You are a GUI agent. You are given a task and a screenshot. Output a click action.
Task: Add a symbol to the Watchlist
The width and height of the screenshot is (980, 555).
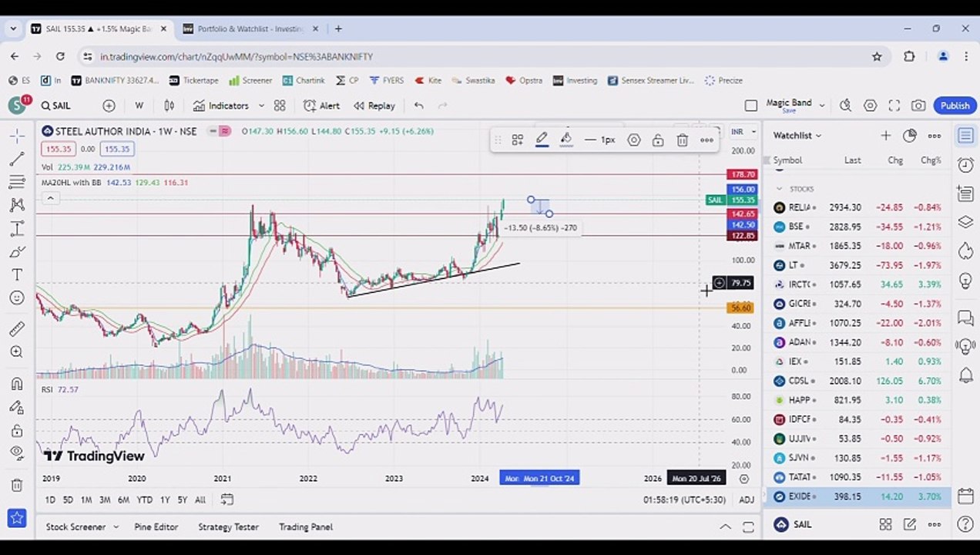885,136
